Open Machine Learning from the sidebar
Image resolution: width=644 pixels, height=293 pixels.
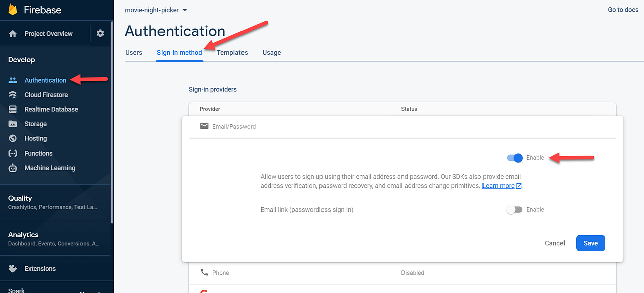[50, 167]
